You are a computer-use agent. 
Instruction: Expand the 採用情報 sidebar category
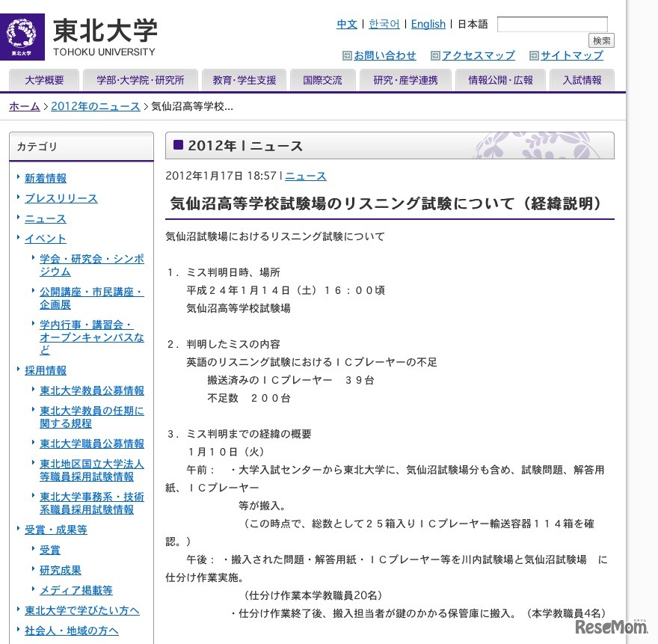click(x=45, y=370)
